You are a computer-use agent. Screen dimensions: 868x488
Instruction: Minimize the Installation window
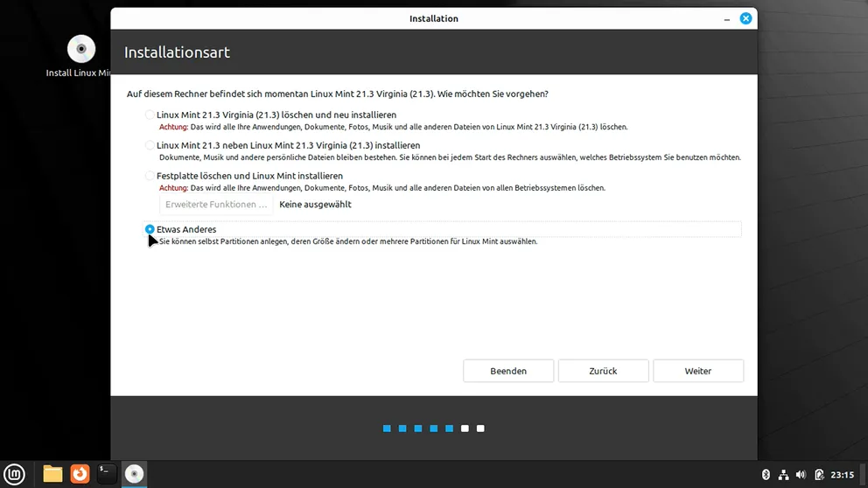pyautogui.click(x=727, y=19)
